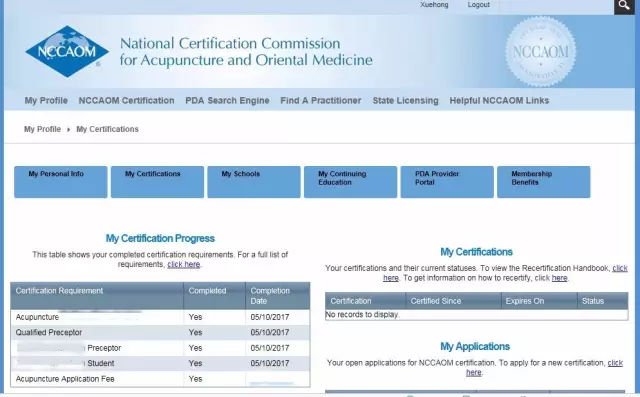
Task: Go to the PDA Provider Portal tile
Action: point(447,182)
